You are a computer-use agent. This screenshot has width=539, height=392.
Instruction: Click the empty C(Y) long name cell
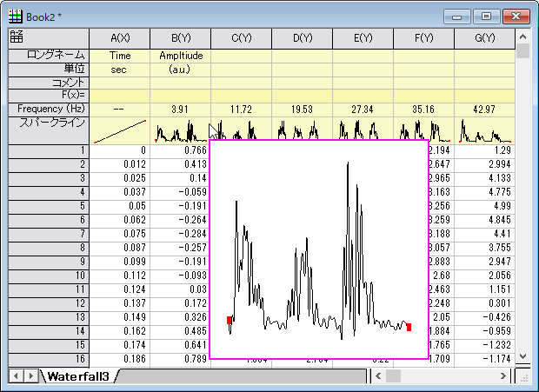tap(242, 56)
